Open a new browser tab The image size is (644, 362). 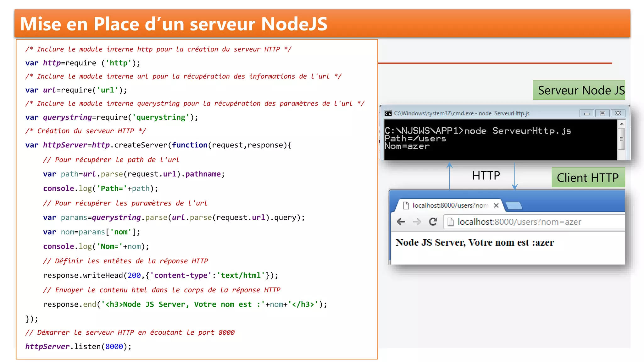point(514,206)
